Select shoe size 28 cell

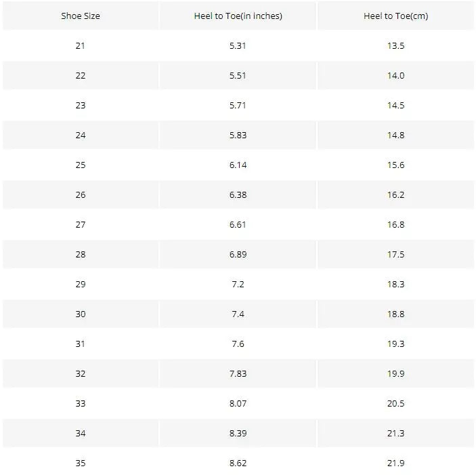tap(81, 255)
